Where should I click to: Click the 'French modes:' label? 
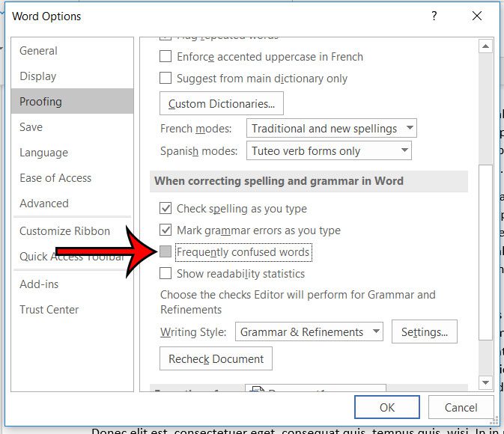(x=195, y=129)
